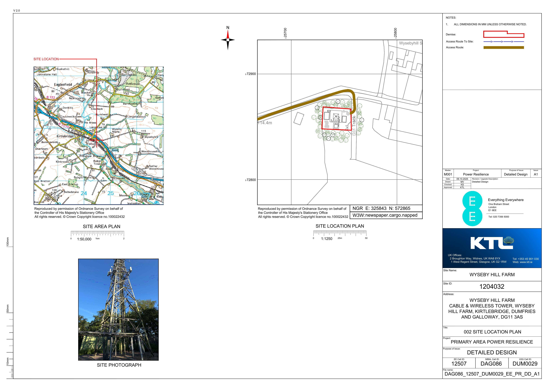Click the SITE AREA PLAN caption
The width and height of the screenshot is (555, 392).
pos(101,227)
